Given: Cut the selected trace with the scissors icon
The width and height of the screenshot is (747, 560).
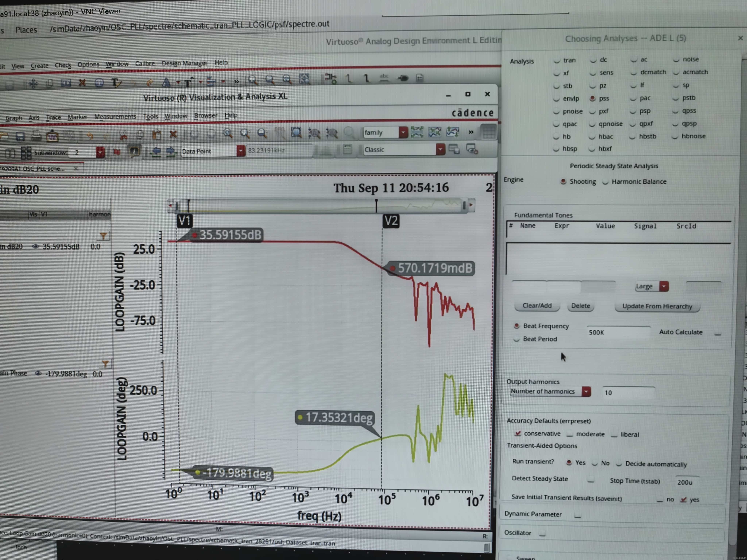Looking at the screenshot, I should pos(123,135).
